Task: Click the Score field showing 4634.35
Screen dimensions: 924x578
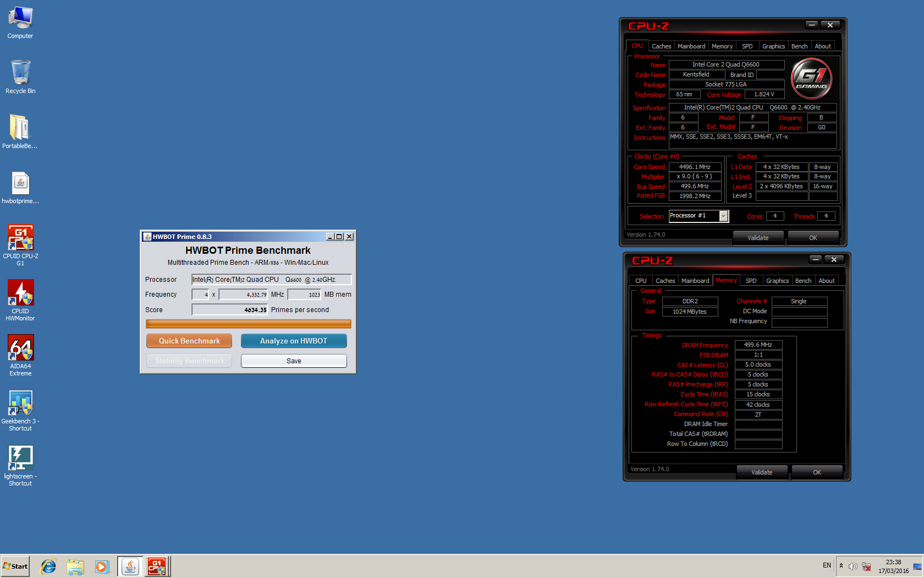Action: 230,310
